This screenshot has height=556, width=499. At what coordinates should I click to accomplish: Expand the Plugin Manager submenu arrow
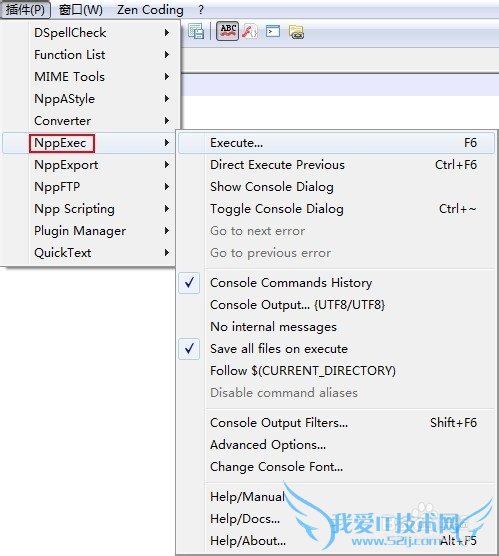(167, 230)
